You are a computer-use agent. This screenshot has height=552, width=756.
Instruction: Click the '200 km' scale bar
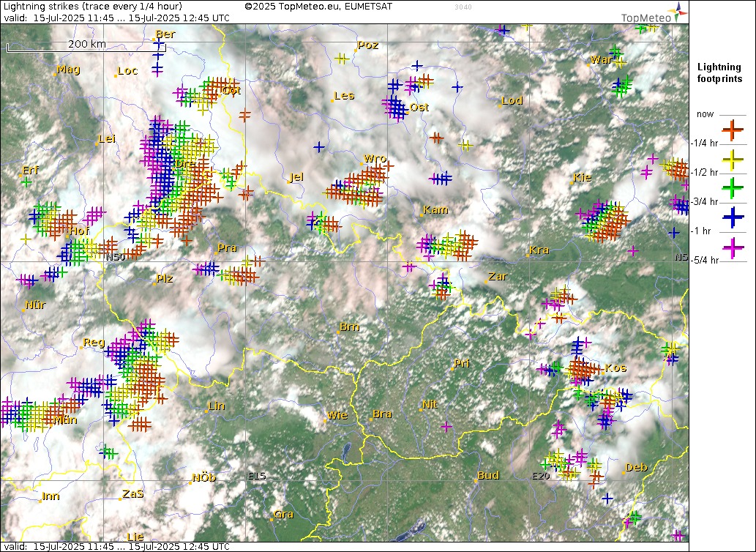(86, 46)
